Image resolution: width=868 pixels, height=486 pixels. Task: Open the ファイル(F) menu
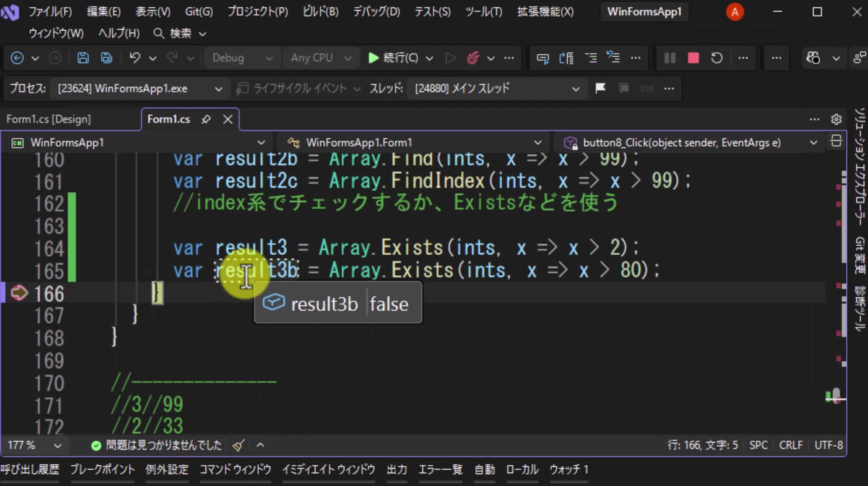pos(50,12)
